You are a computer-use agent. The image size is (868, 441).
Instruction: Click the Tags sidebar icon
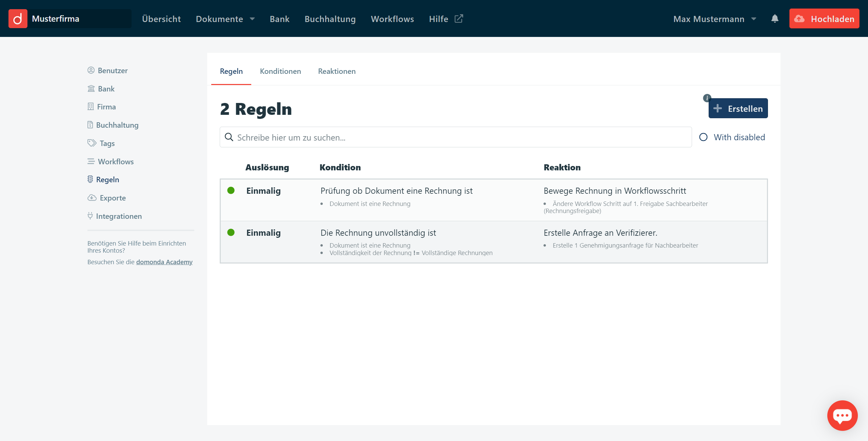(92, 143)
